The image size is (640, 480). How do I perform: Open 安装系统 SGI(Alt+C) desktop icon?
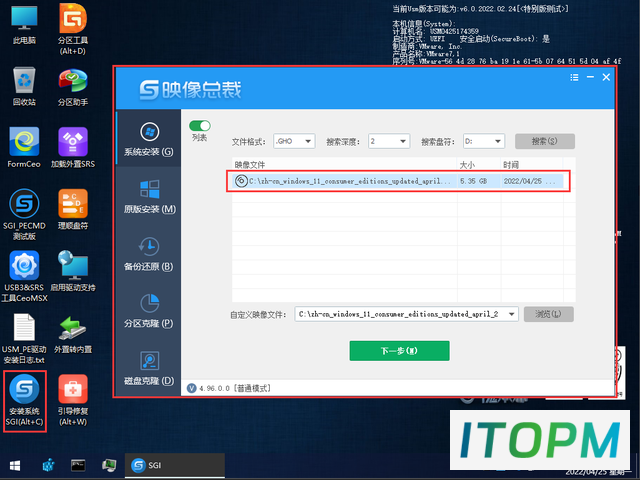(x=24, y=401)
